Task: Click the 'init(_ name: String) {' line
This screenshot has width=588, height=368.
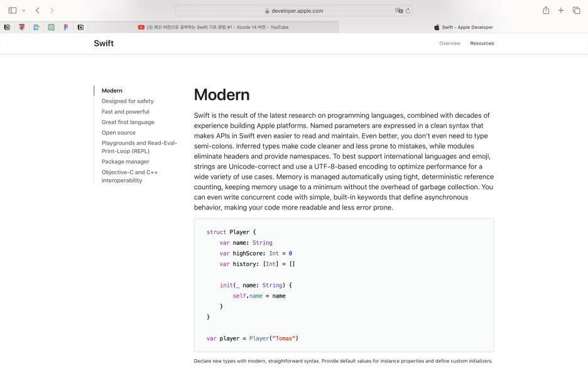Action: [x=256, y=286]
